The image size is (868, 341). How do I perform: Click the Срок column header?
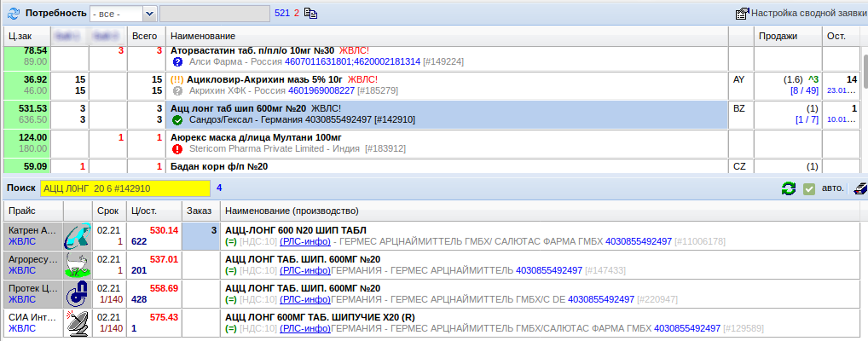(x=110, y=211)
